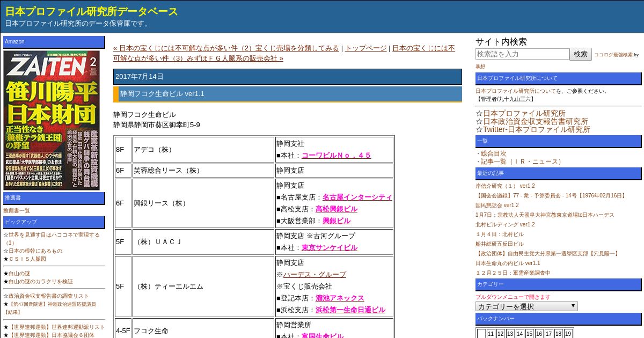Click the 8F floor cell
The height and width of the screenshot is (338, 644).
tap(123, 150)
